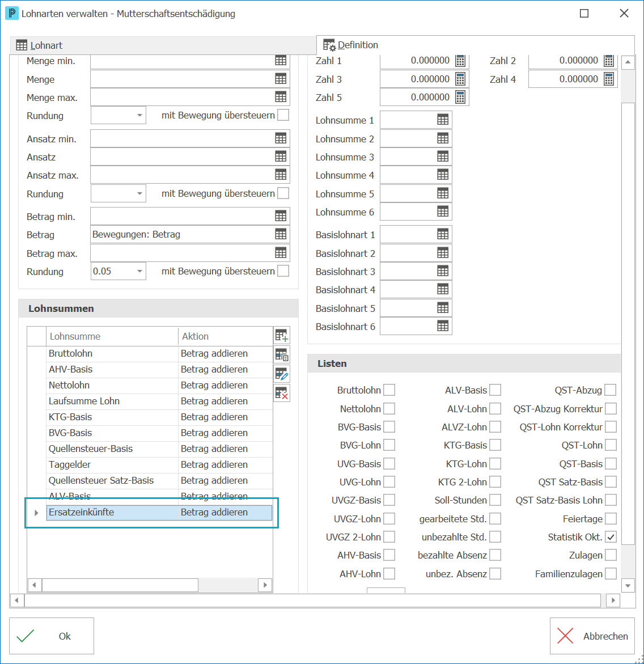The height and width of the screenshot is (664, 644).
Task: Click the Lohnsumme column header
Action: pos(112,336)
